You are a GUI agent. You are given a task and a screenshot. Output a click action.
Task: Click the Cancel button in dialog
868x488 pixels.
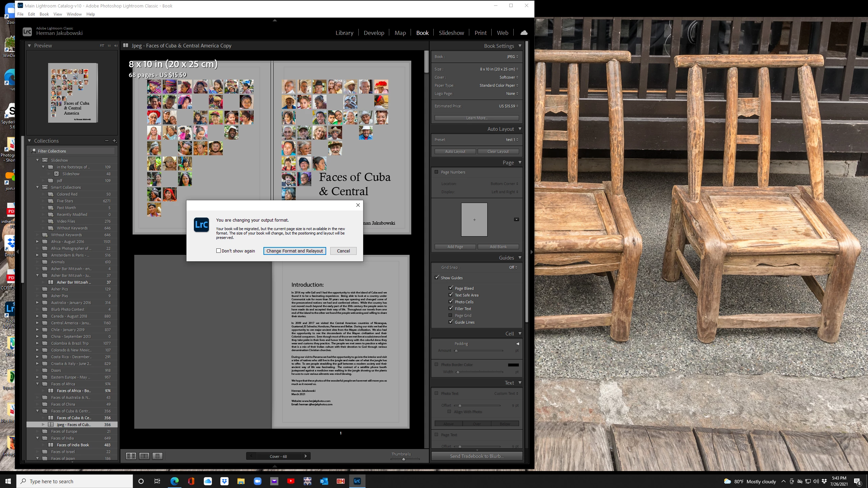[x=343, y=251]
